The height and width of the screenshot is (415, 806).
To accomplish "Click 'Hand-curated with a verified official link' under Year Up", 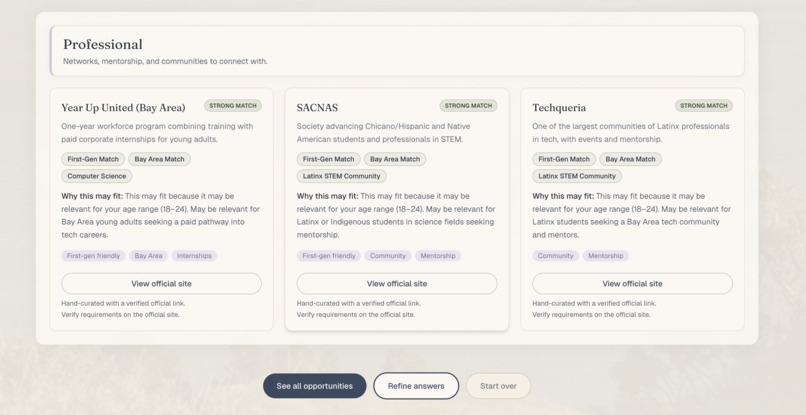I will point(123,303).
